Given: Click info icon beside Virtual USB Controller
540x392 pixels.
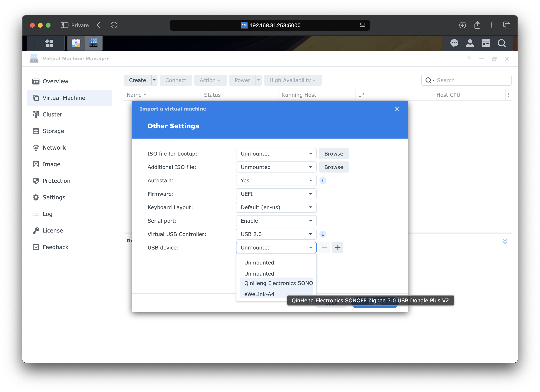Looking at the screenshot, I should pyautogui.click(x=323, y=234).
